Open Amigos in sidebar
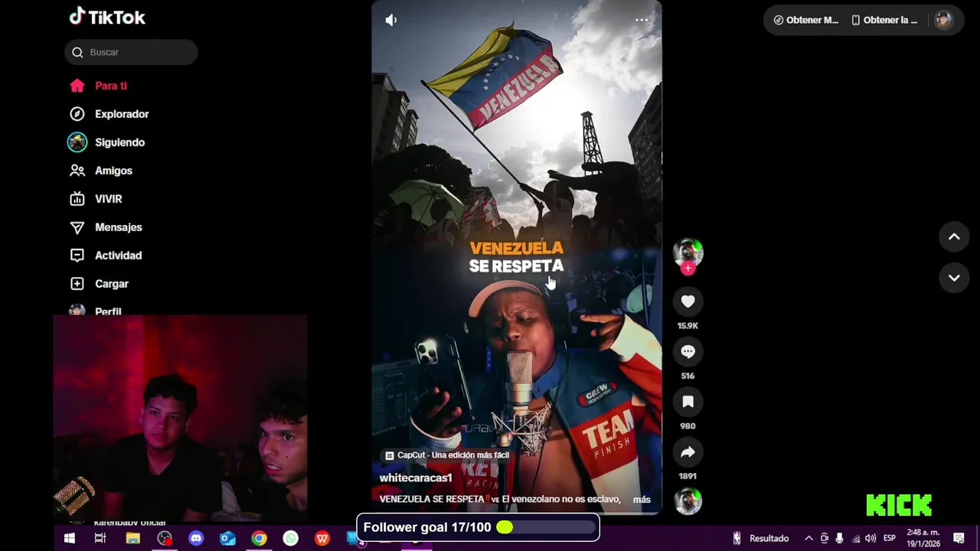 [x=113, y=171]
